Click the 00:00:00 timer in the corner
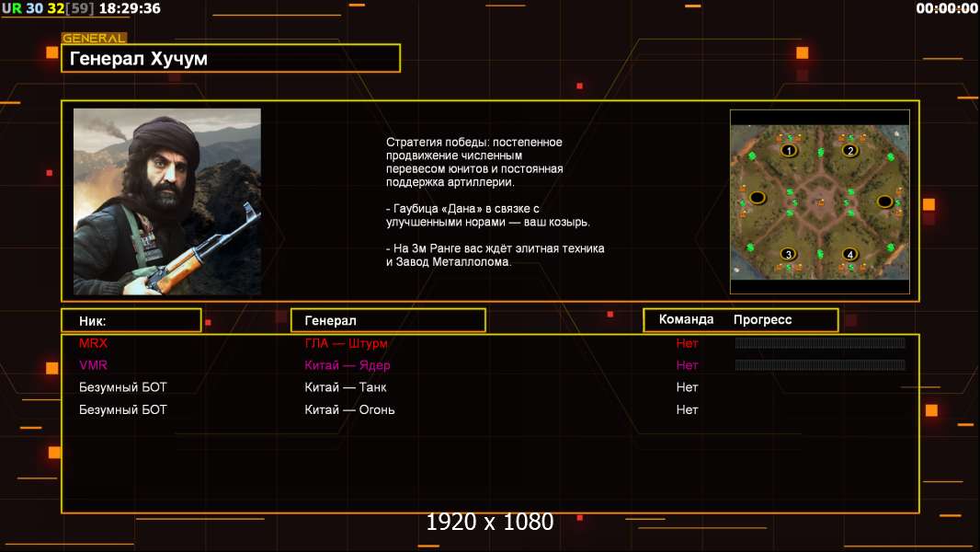 946,9
